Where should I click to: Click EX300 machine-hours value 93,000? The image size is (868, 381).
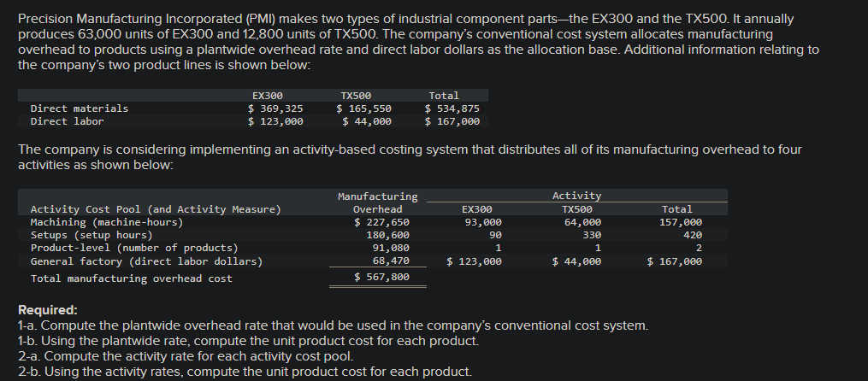pos(482,222)
